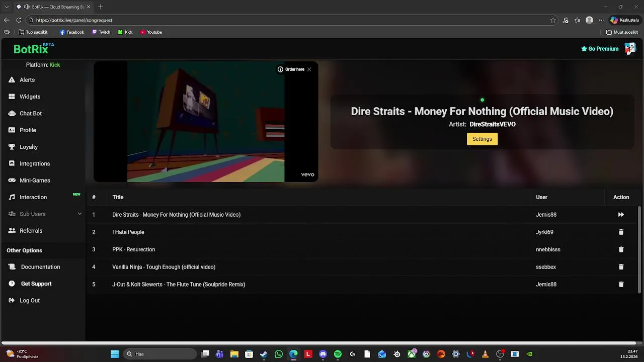Click the vevo logo on the video
Image resolution: width=644 pixels, height=362 pixels.
click(x=307, y=174)
